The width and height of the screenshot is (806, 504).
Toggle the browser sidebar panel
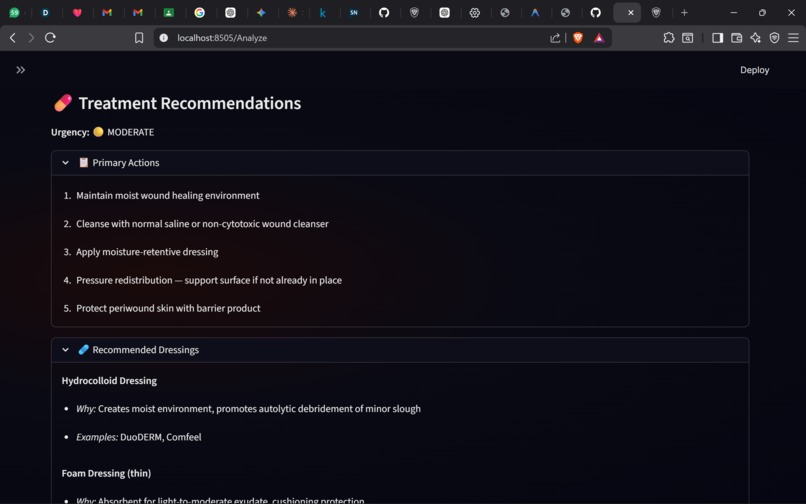[718, 38]
